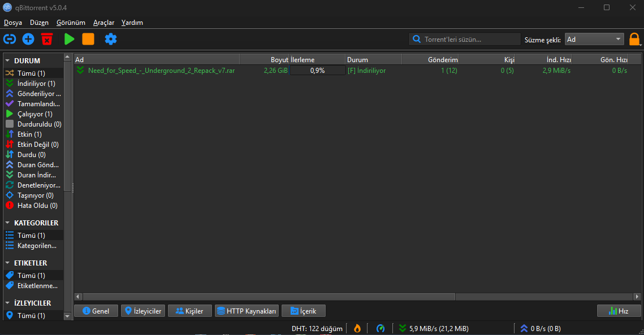Select the Durduruldu (0) filter
644x335 pixels.
point(34,124)
